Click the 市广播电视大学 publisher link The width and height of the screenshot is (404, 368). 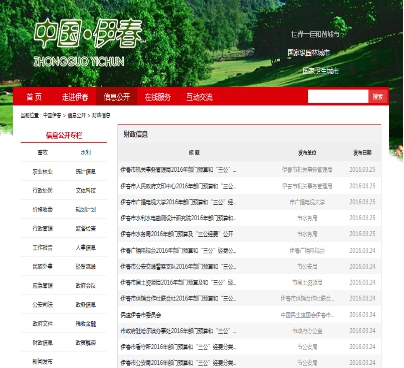(307, 202)
